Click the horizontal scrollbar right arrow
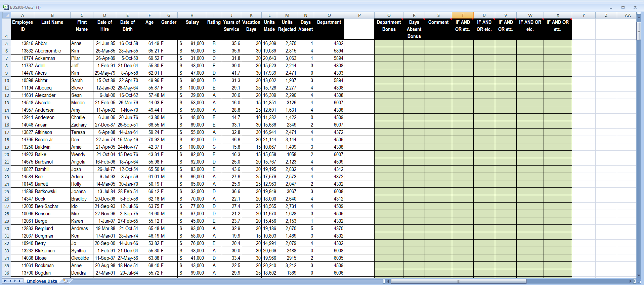 click(x=631, y=281)
